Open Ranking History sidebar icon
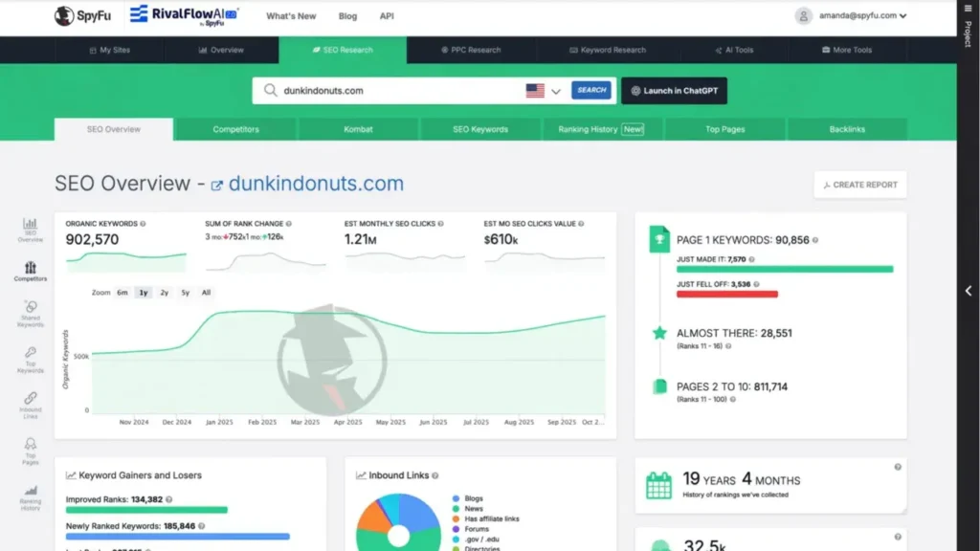 click(x=31, y=496)
